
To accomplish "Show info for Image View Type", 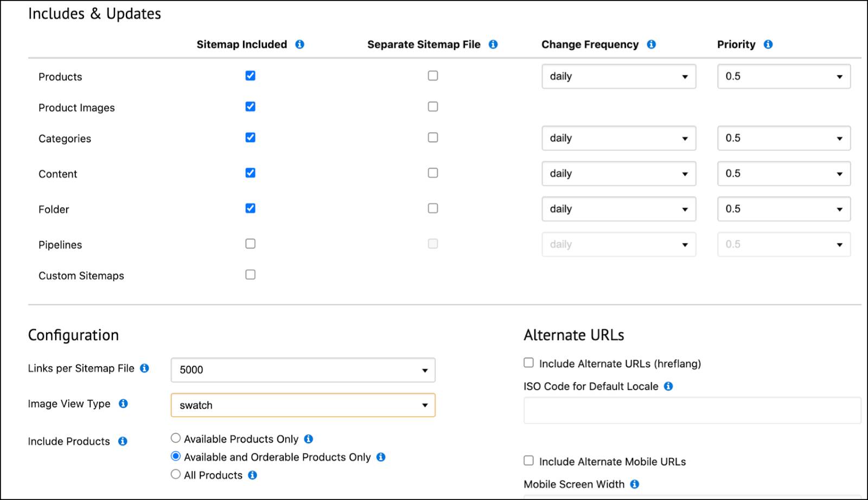I will point(123,403).
